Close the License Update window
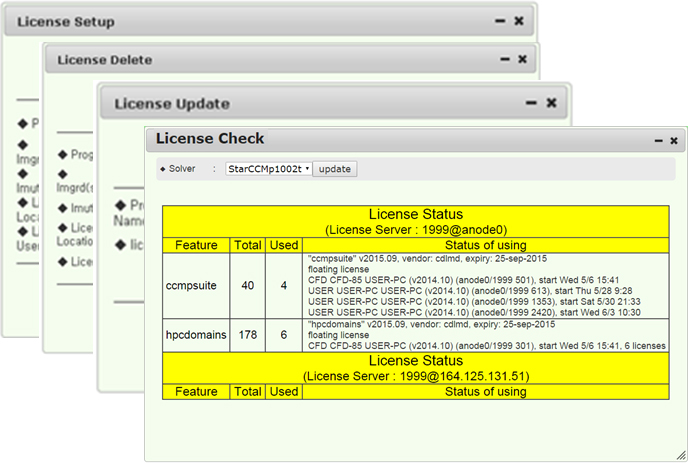The height and width of the screenshot is (463, 688). click(x=552, y=103)
